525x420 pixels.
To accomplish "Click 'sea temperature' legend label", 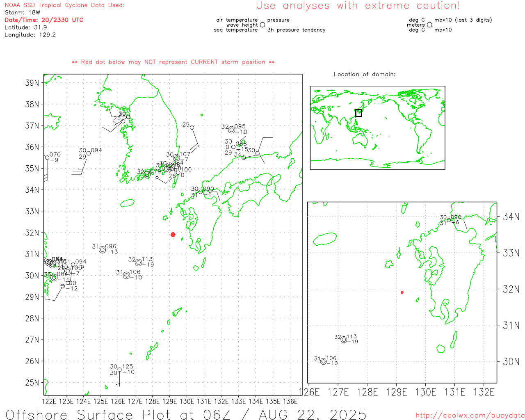I will (236, 30).
